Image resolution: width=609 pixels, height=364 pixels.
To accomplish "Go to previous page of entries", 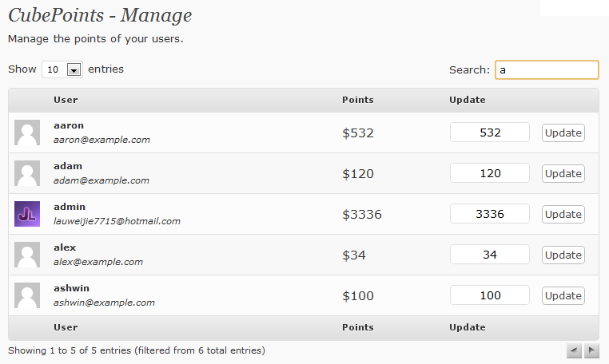I will point(574,350).
